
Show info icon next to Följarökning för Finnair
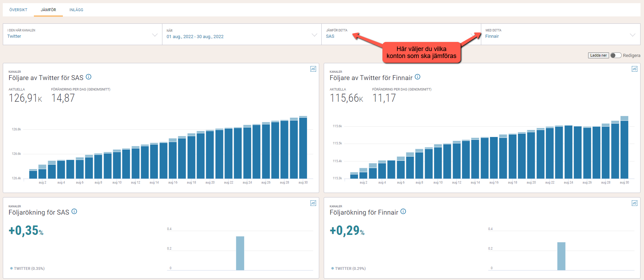(x=403, y=211)
